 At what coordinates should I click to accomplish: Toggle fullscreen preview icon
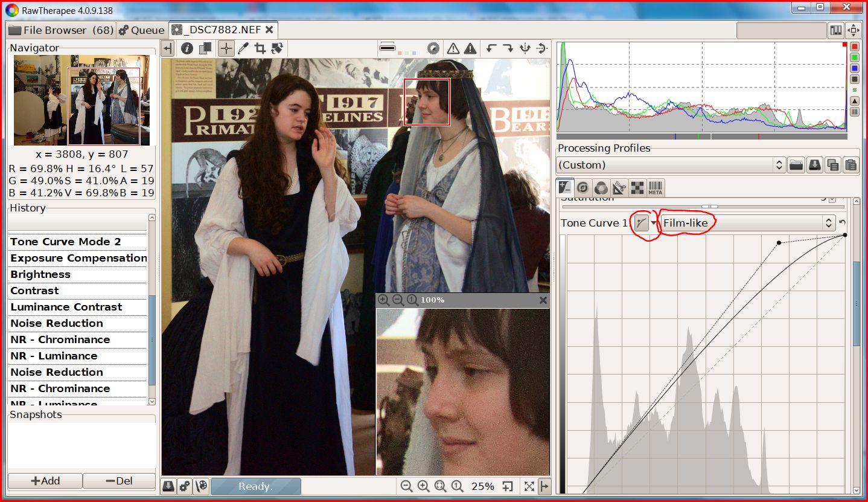(529, 486)
